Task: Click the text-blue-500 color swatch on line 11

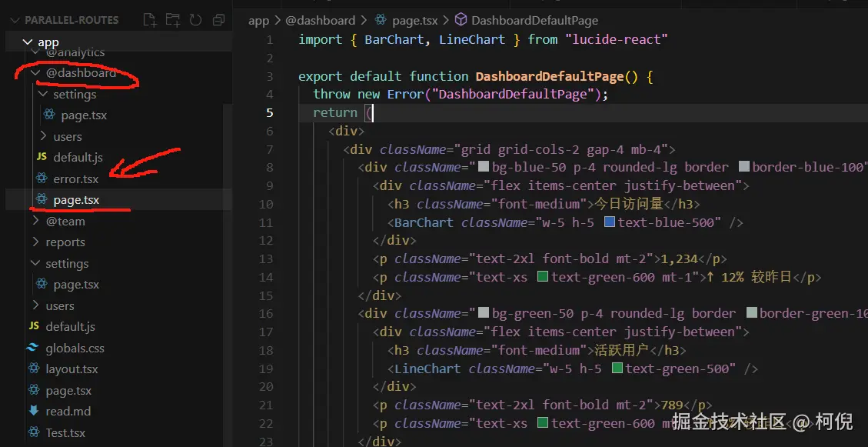Action: [610, 222]
